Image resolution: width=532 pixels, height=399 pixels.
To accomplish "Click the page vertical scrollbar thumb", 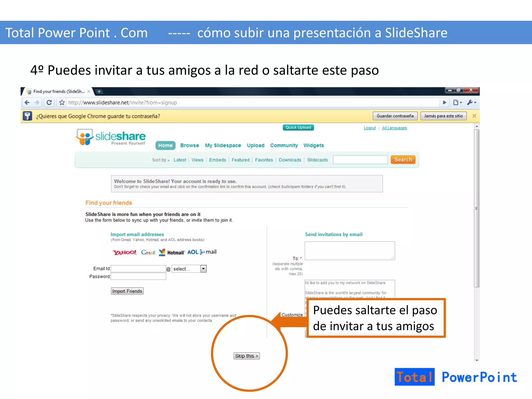I will (x=476, y=209).
